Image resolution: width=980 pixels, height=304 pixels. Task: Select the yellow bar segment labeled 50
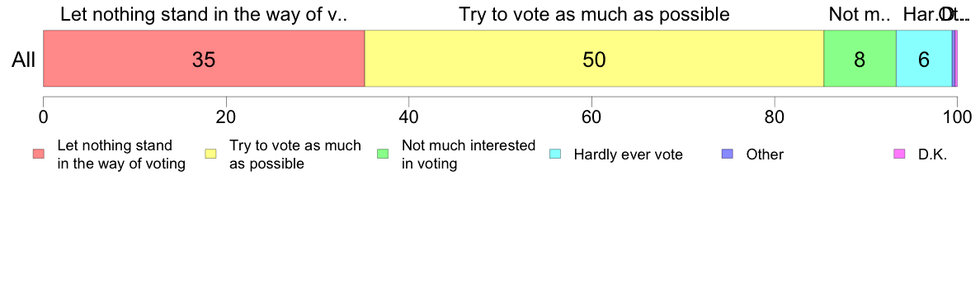[x=594, y=58]
